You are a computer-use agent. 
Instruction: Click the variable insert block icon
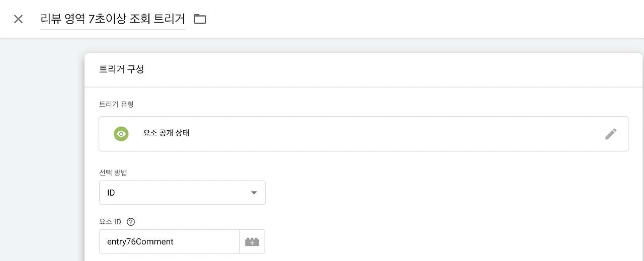point(252,242)
